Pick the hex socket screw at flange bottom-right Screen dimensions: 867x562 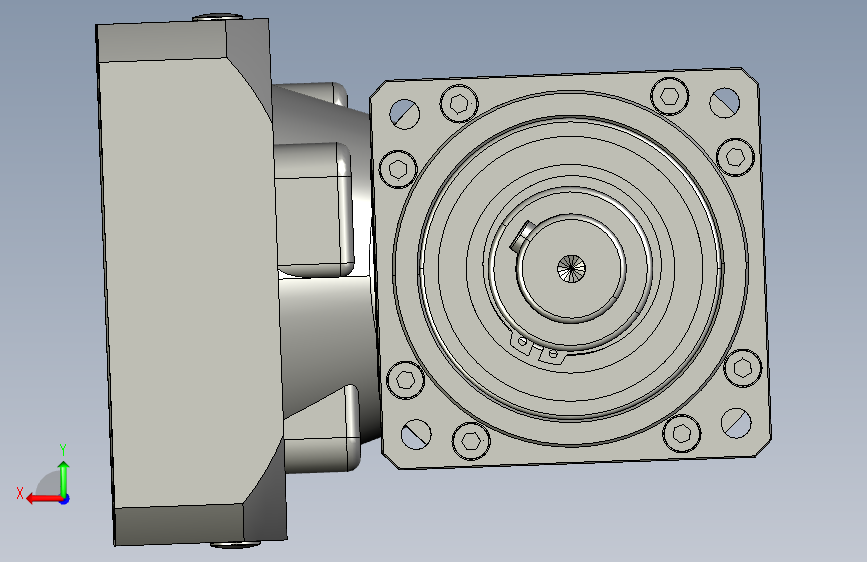point(681,433)
